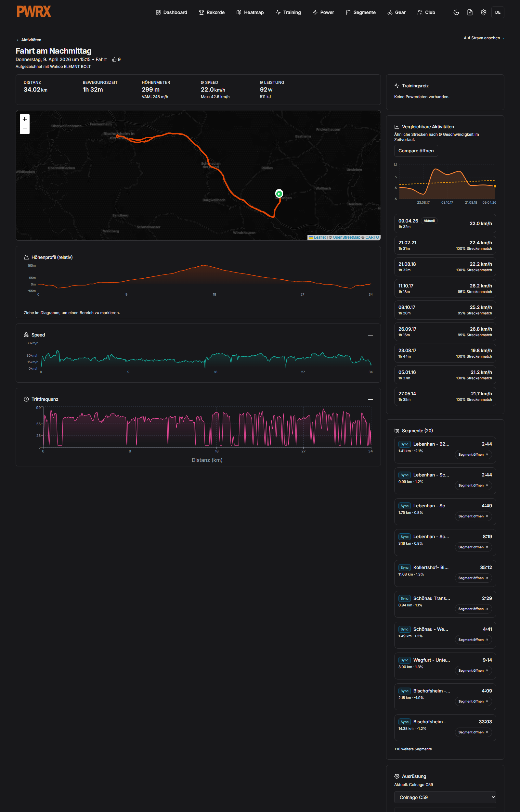Open the Kollertshof segment
Image resolution: width=520 pixels, height=812 pixels.
click(473, 578)
